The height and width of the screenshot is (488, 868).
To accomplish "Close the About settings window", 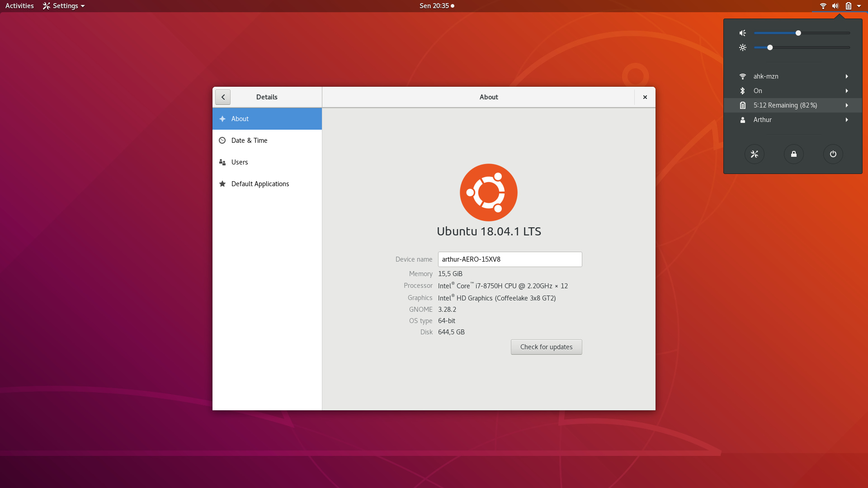I will [645, 97].
